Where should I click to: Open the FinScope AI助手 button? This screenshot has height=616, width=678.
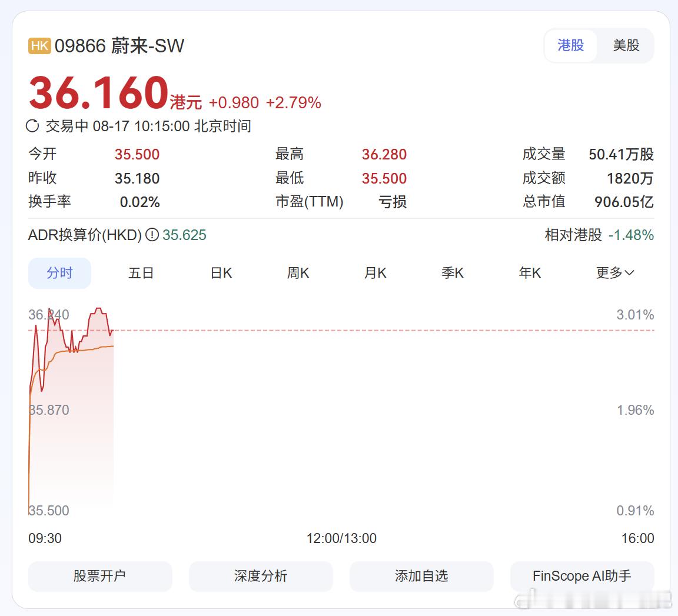click(582, 576)
